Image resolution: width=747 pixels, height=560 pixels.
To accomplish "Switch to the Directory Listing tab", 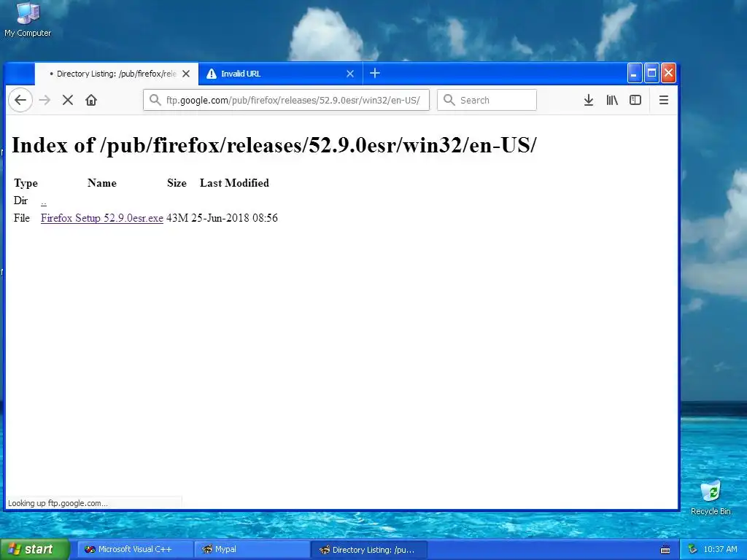I will (x=116, y=74).
